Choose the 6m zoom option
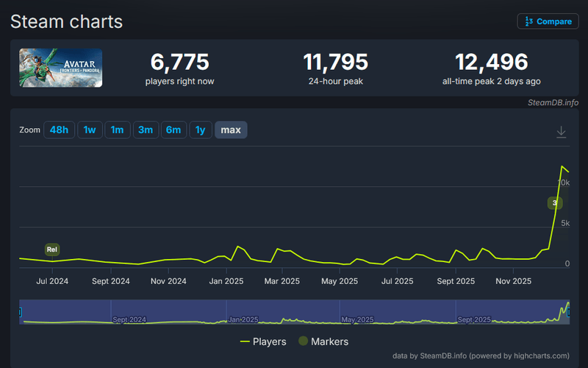This screenshot has height=368, width=588. pos(173,130)
